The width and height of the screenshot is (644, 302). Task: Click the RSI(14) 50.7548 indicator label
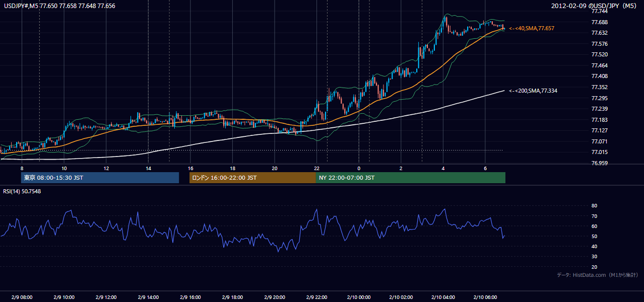22,191
